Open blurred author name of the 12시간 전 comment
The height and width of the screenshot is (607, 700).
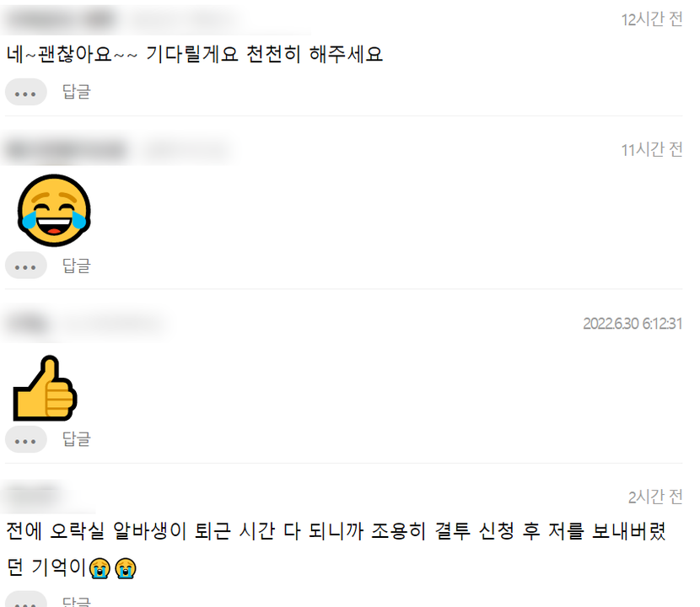(x=60, y=19)
